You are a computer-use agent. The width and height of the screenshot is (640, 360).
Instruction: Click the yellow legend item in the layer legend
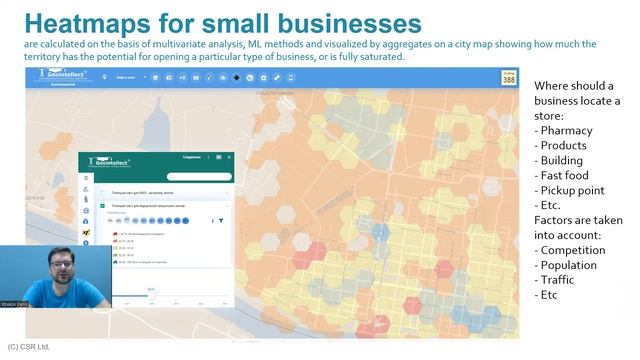124,248
